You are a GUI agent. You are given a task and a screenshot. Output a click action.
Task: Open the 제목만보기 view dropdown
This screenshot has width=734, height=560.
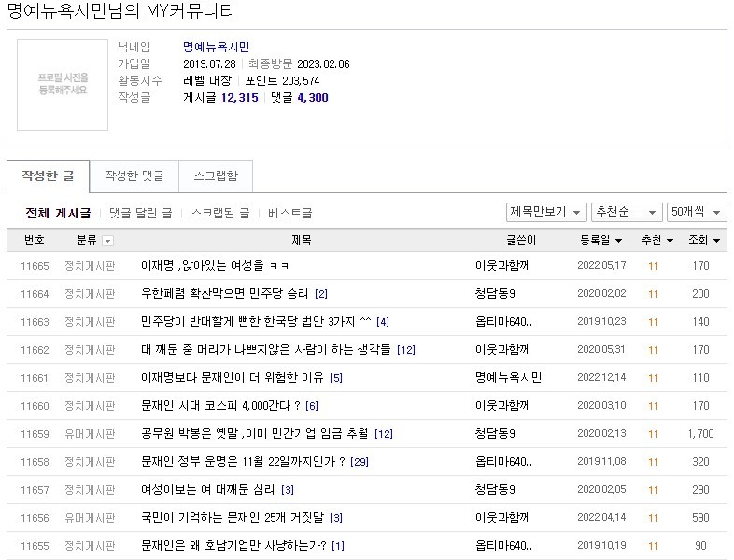[x=546, y=212]
